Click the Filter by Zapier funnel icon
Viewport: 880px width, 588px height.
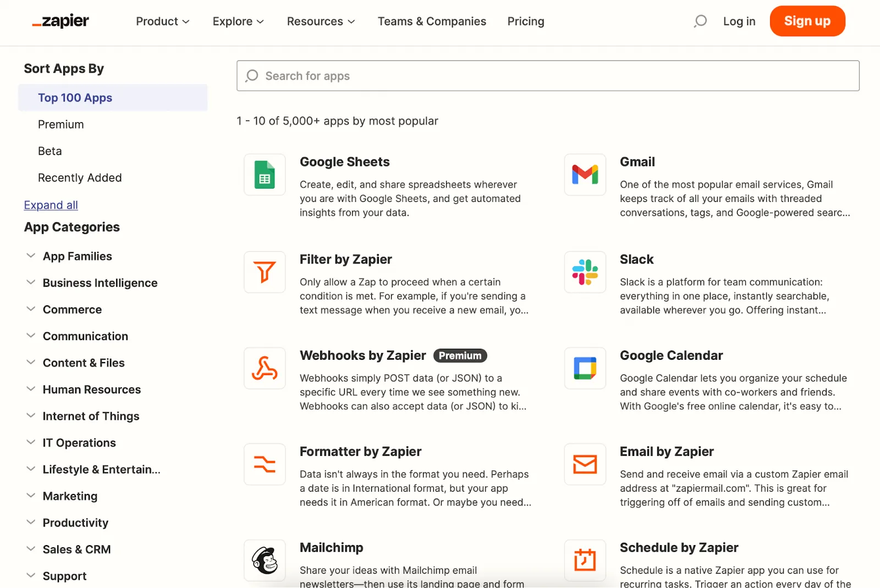click(265, 272)
